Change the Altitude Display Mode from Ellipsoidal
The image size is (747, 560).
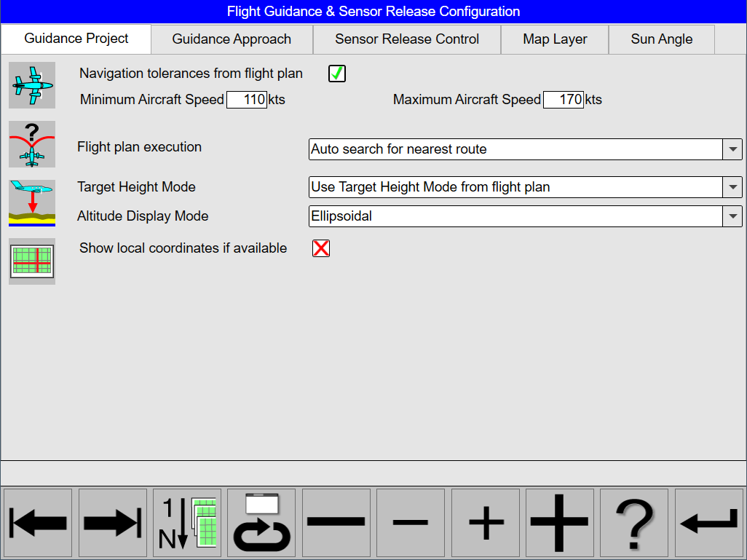pos(732,216)
